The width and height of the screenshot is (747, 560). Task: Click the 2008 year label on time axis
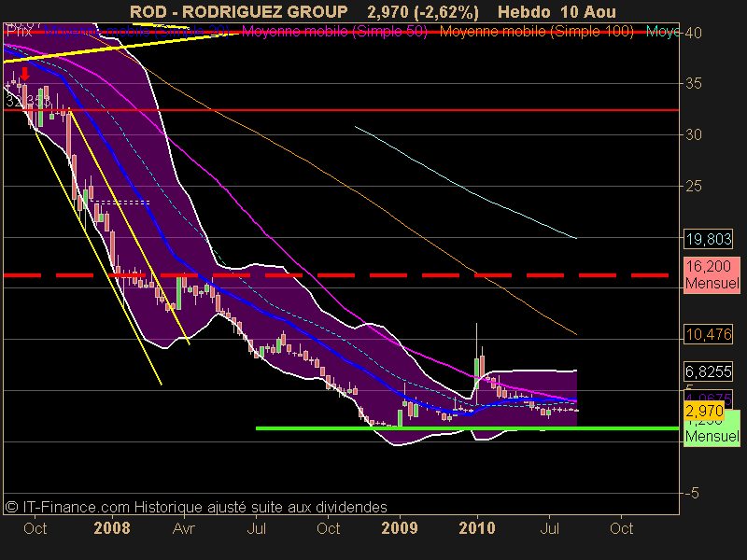click(112, 528)
